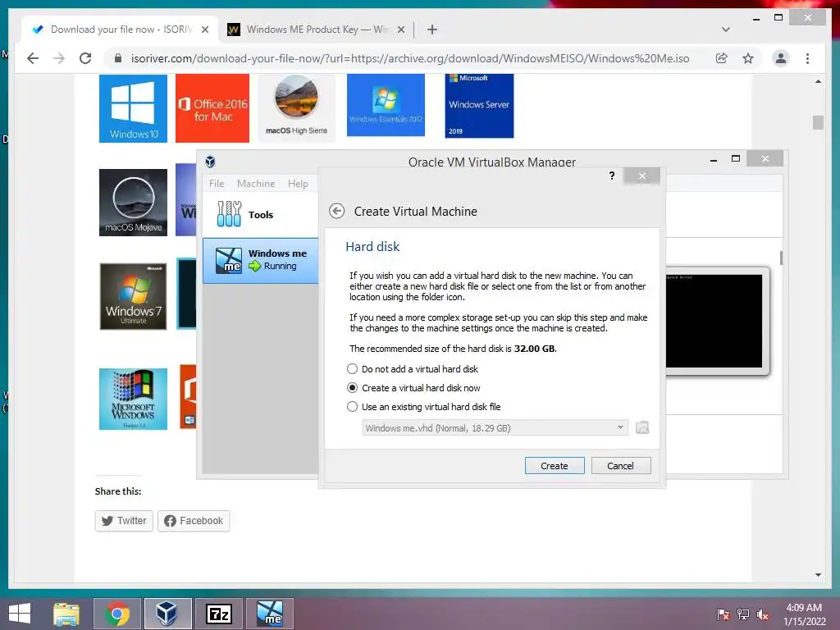The image size is (840, 630).
Task: Open the macOS High Sierra thumbnail
Action: (296, 107)
